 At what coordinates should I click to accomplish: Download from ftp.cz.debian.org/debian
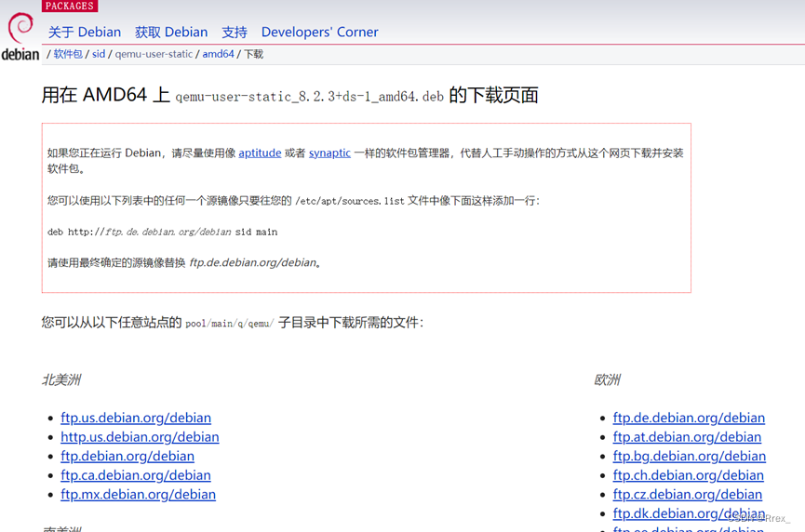[x=688, y=495]
